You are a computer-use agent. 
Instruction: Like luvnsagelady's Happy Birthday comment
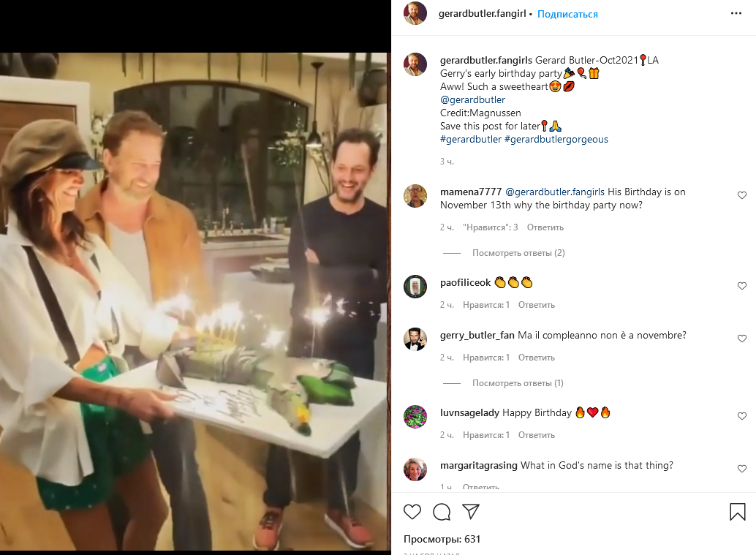[x=742, y=416]
